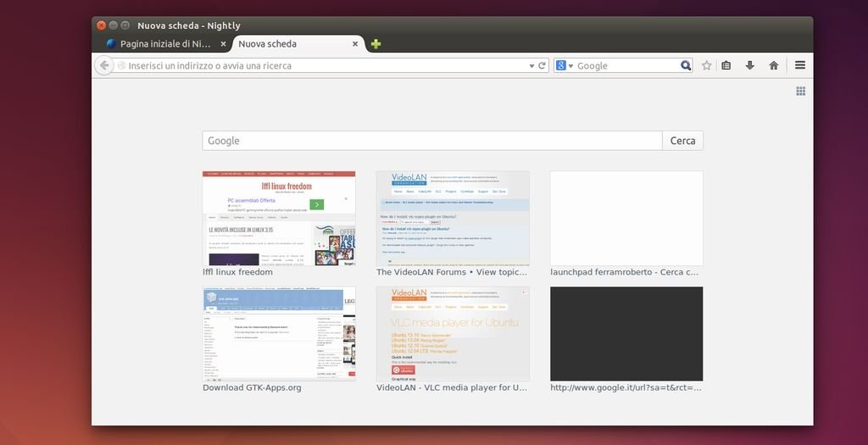868x445 pixels.
Task: Open the downloads arrow icon
Action: pyautogui.click(x=749, y=65)
